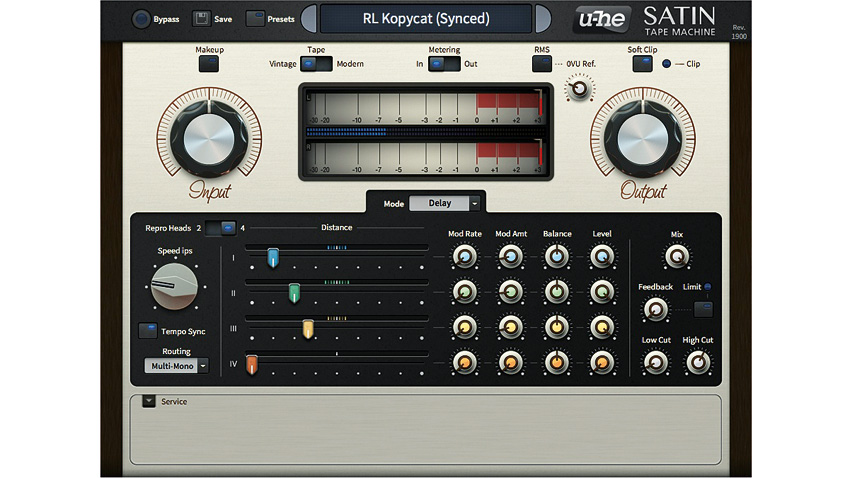Image resolution: width=850 pixels, height=478 pixels.
Task: Click the 0VU Ref. small knob
Action: 579,88
